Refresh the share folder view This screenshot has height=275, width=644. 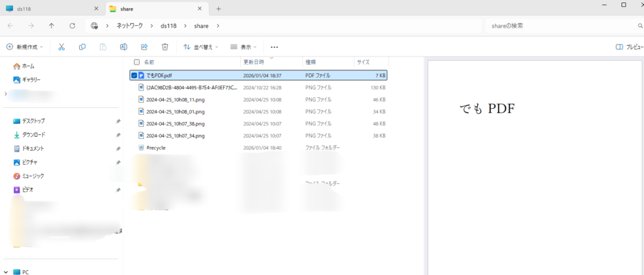tap(72, 25)
